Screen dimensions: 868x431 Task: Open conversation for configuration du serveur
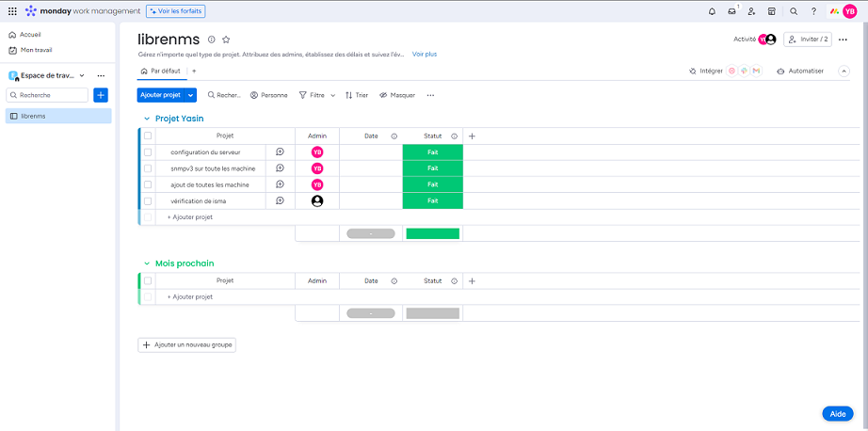coord(280,152)
